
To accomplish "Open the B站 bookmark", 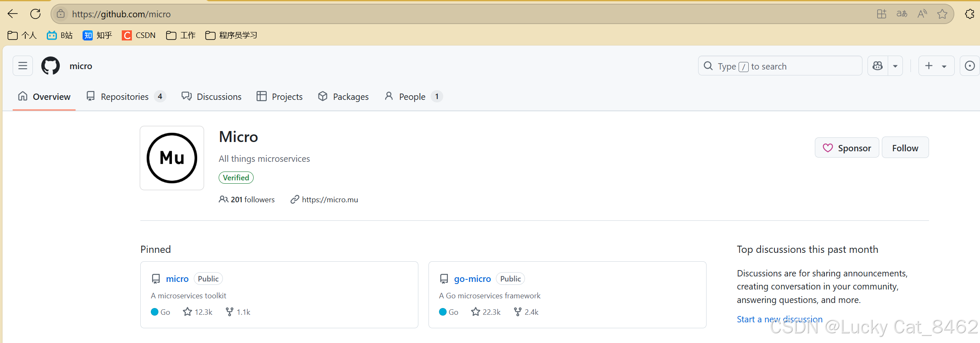I will click(x=60, y=35).
